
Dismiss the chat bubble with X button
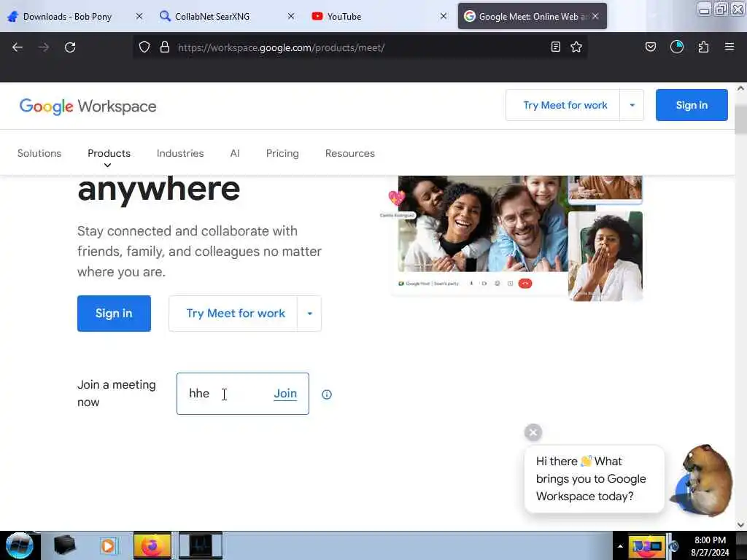click(x=533, y=432)
